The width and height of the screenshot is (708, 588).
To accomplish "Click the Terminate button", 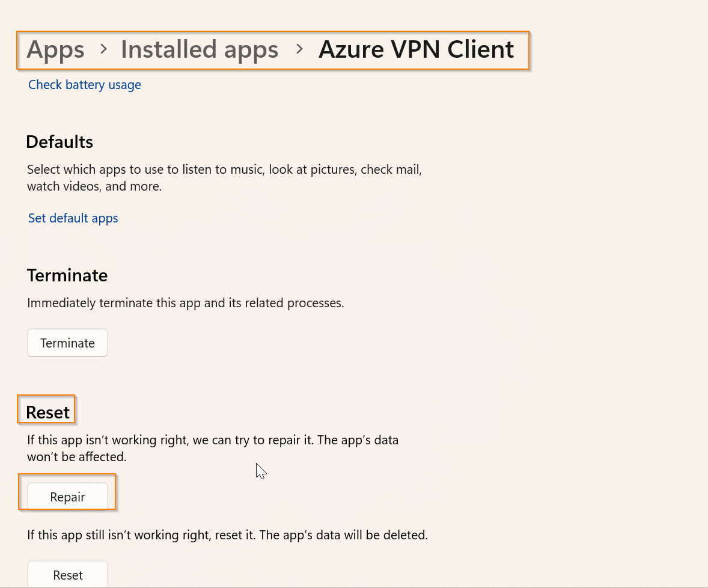I will pos(67,343).
